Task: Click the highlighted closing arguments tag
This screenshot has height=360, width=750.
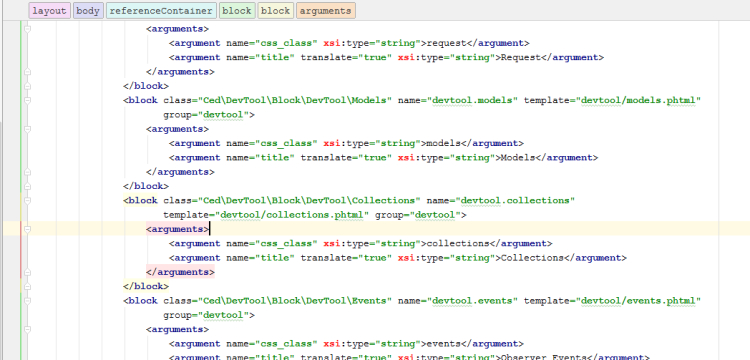Action: 180,273
